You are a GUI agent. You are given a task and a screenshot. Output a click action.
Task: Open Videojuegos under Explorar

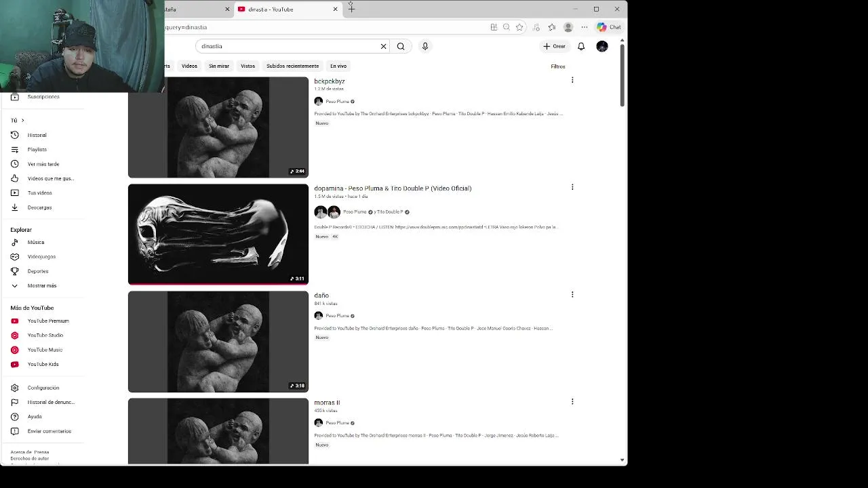pyautogui.click(x=42, y=256)
